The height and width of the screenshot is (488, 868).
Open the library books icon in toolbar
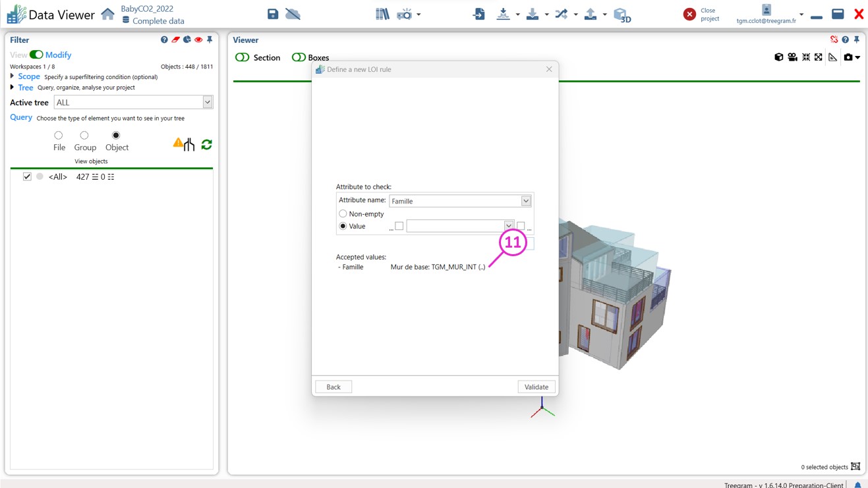pyautogui.click(x=382, y=14)
